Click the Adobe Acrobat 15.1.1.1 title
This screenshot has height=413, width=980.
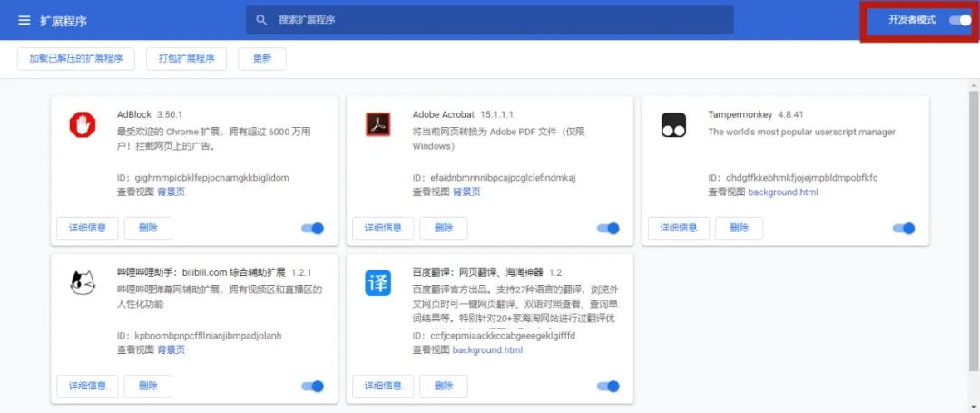tap(463, 115)
